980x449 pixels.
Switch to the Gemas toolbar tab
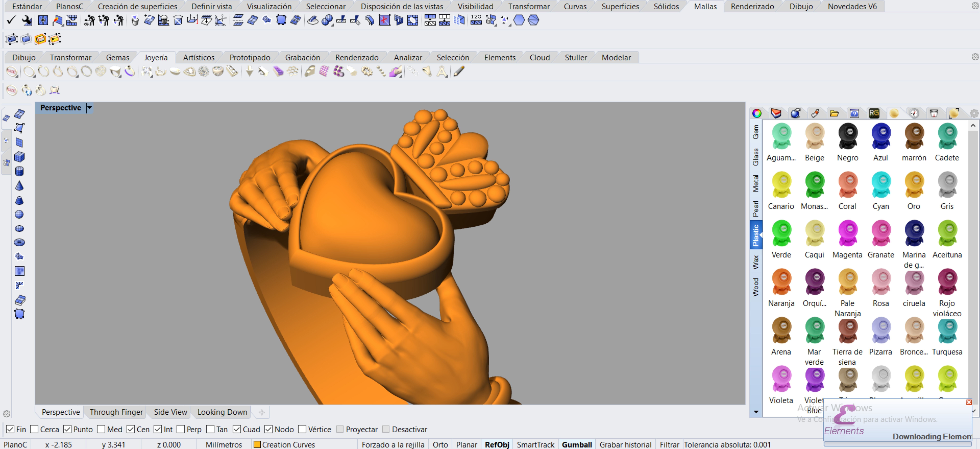(118, 57)
